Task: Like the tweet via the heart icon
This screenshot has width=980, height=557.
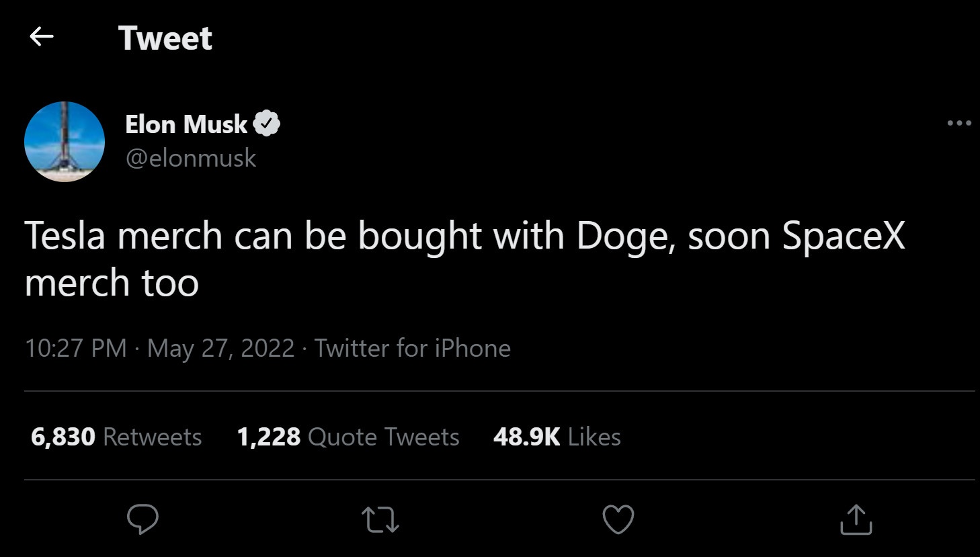Action: [x=618, y=519]
